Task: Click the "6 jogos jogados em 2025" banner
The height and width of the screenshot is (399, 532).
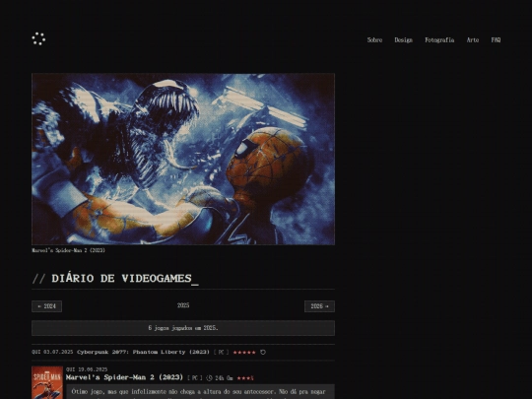Action: [x=183, y=328]
